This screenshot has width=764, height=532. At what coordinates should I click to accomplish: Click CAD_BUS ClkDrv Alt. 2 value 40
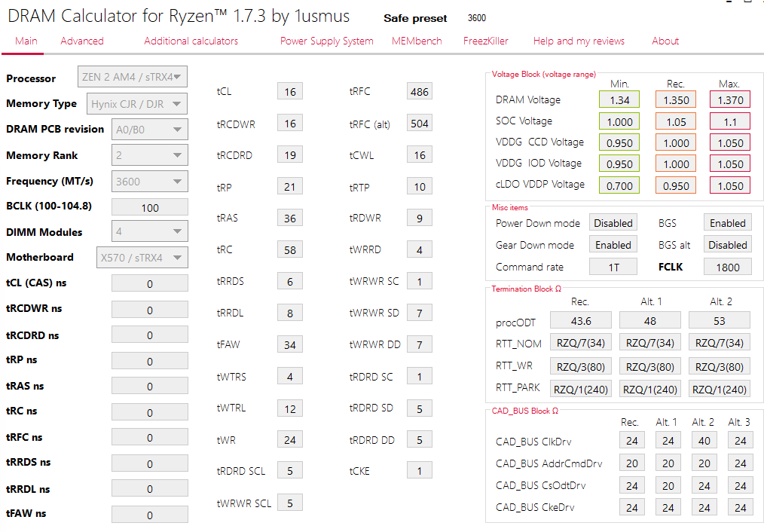[704, 440]
